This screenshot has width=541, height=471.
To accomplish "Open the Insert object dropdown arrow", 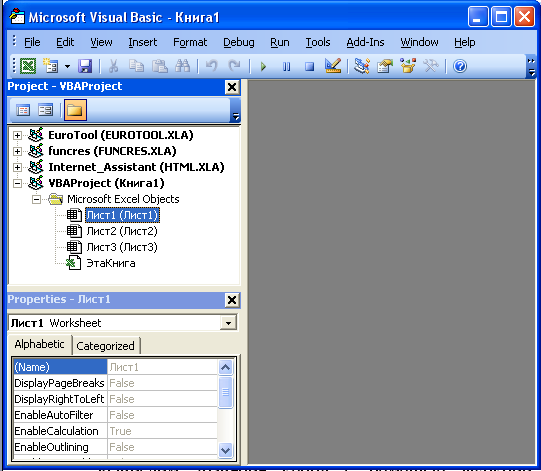I will pyautogui.click(x=67, y=66).
